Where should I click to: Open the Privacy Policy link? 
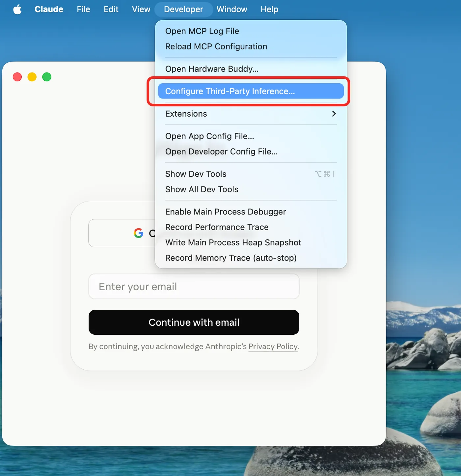pyautogui.click(x=273, y=347)
